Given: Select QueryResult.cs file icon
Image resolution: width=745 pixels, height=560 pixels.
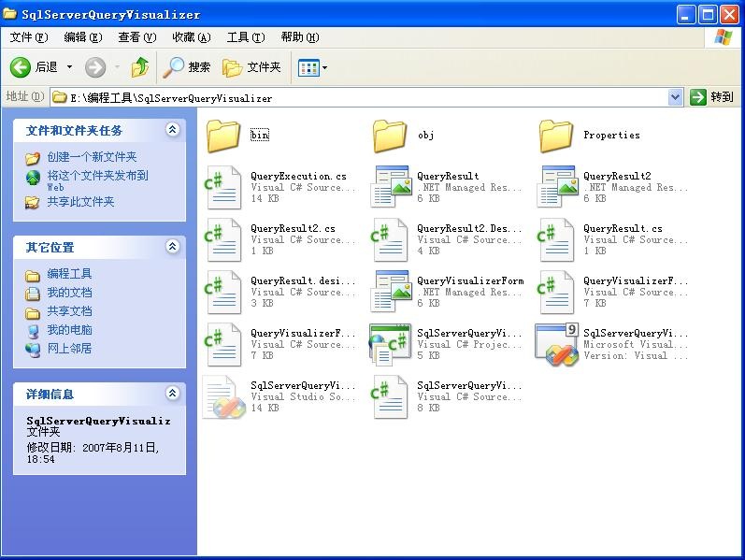Looking at the screenshot, I should tap(555, 239).
